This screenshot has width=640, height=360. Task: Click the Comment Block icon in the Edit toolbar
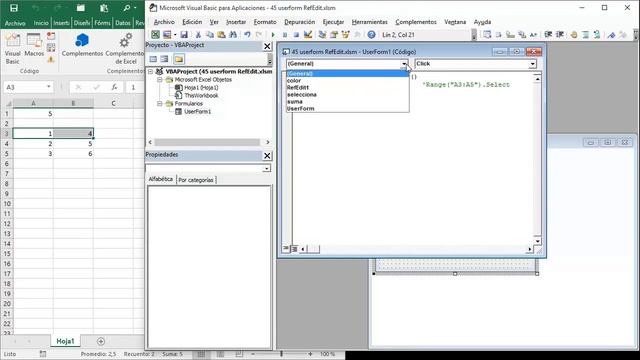click(x=585, y=35)
